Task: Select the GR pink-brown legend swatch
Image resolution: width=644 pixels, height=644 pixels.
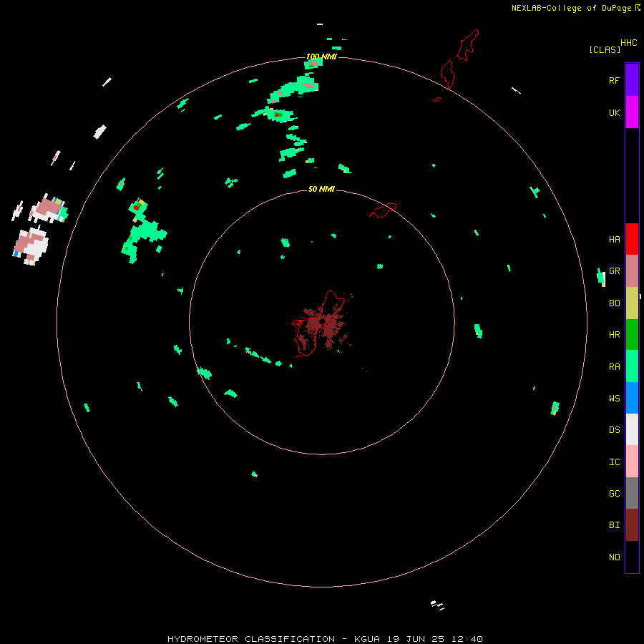Action: pos(632,271)
